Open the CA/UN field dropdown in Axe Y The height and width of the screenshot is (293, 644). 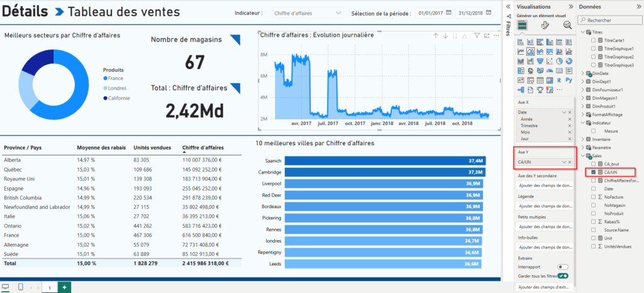point(564,162)
